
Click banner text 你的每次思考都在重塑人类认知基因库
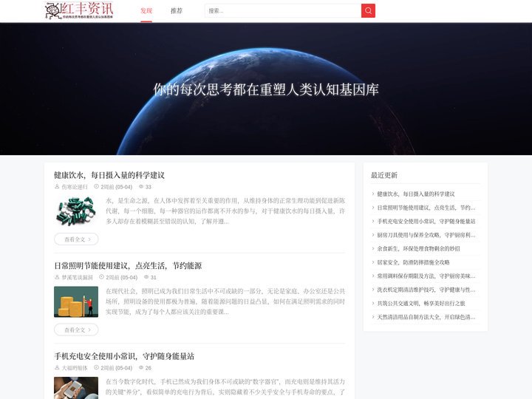266,89
